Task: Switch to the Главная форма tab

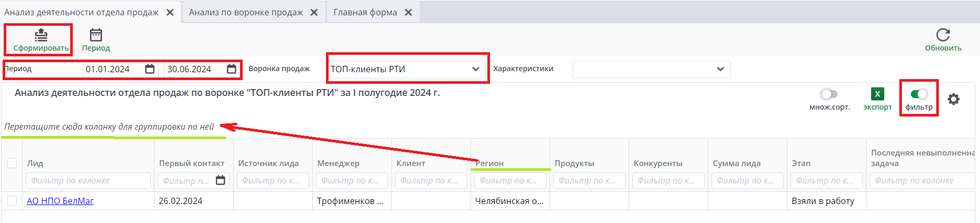Action: (365, 12)
